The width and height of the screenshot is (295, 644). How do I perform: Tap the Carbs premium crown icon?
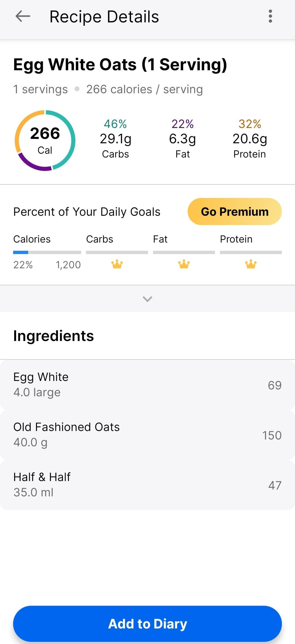(x=117, y=264)
